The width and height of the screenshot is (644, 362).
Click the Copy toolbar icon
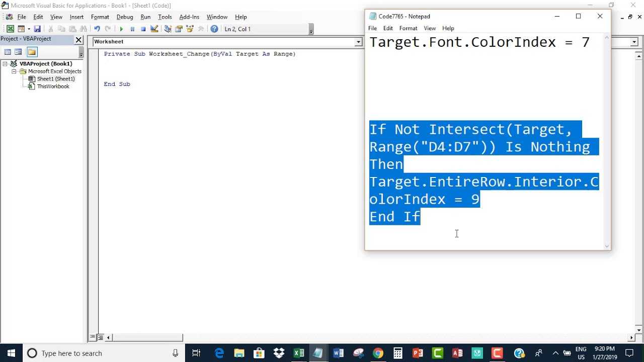coord(61,29)
